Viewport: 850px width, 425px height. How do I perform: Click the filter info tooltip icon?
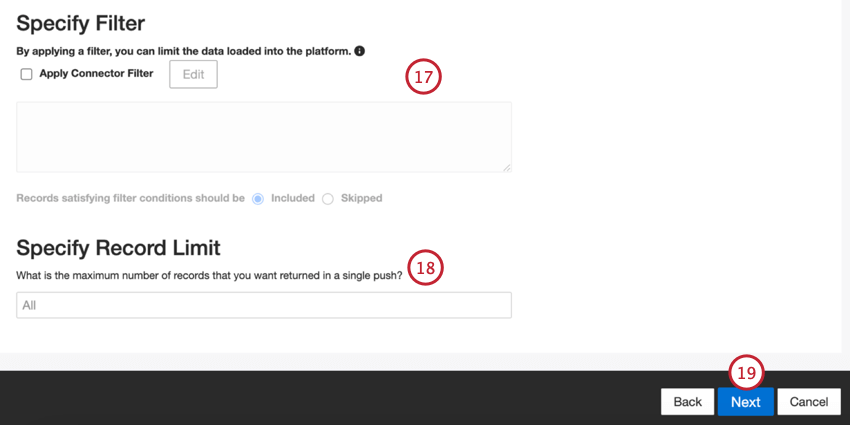coord(359,51)
